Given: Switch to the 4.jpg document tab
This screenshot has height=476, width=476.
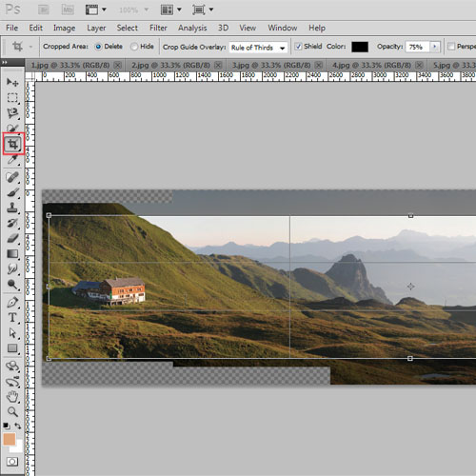Looking at the screenshot, I should click(371, 66).
